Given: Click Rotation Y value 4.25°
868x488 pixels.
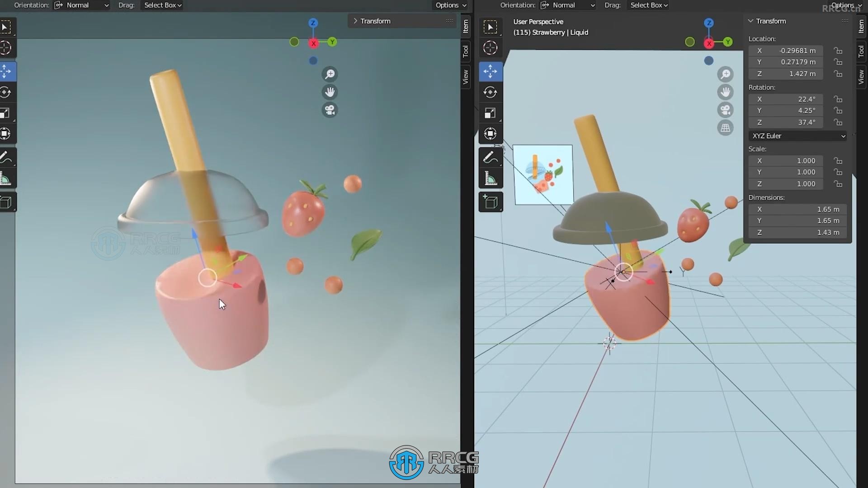Looking at the screenshot, I should coord(786,111).
